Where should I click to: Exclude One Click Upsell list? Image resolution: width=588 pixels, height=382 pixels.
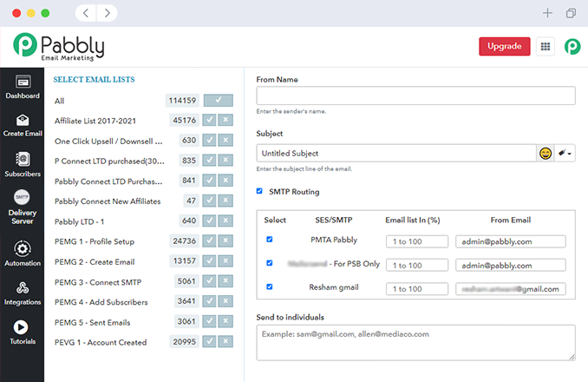click(x=225, y=141)
